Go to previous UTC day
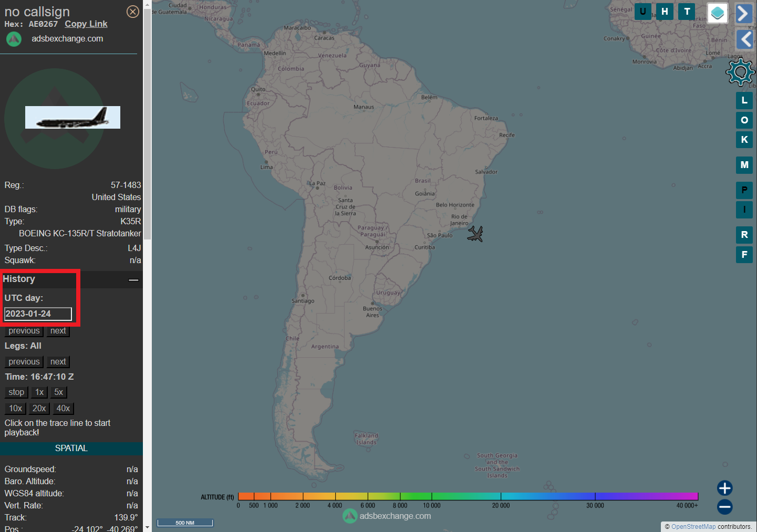This screenshot has width=757, height=532. (24, 331)
